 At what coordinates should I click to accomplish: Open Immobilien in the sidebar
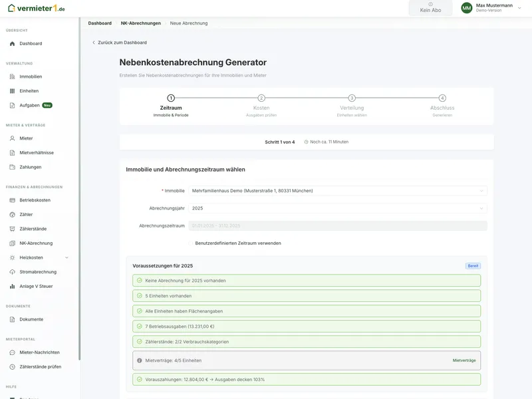pyautogui.click(x=31, y=76)
